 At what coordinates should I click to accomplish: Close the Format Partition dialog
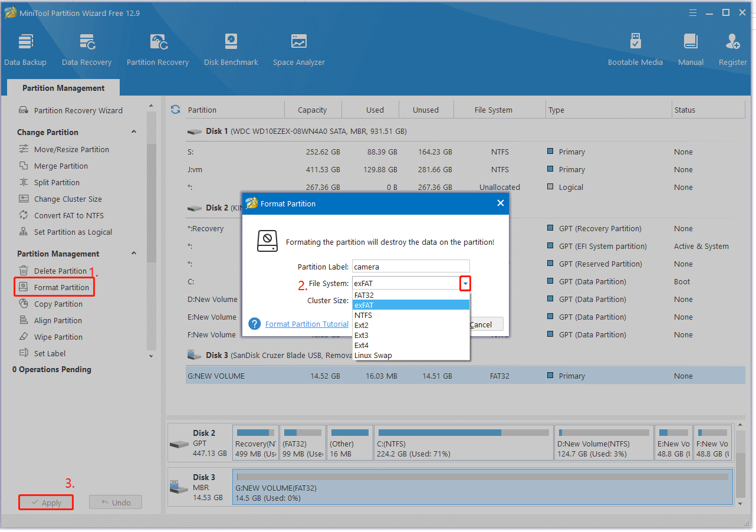pyautogui.click(x=500, y=203)
